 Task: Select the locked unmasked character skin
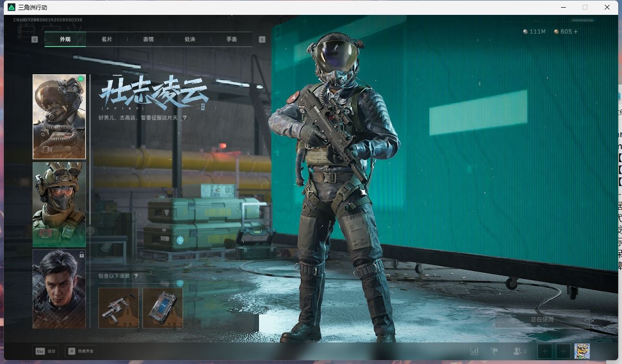[59, 289]
